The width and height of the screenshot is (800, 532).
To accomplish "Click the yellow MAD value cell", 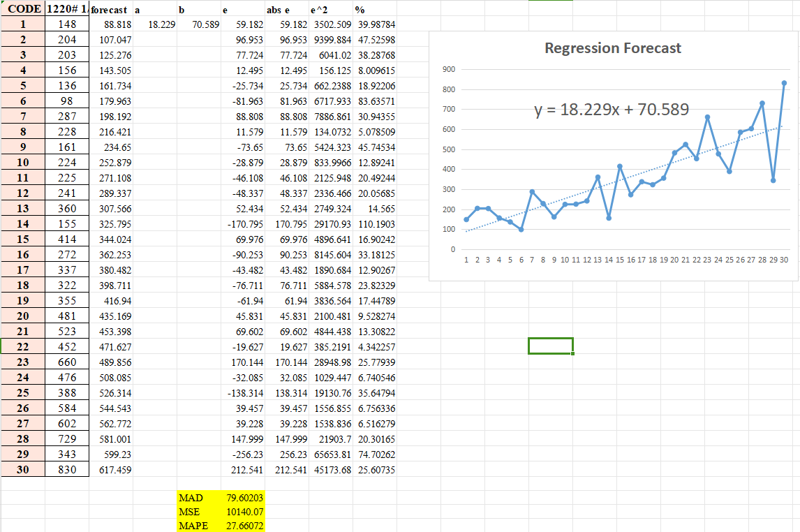I will (246, 498).
